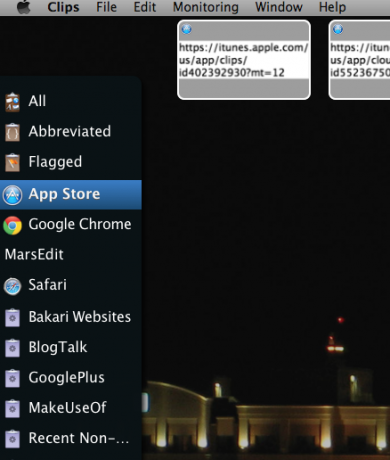
Task: Select the MarsEdit group
Action: tap(34, 255)
